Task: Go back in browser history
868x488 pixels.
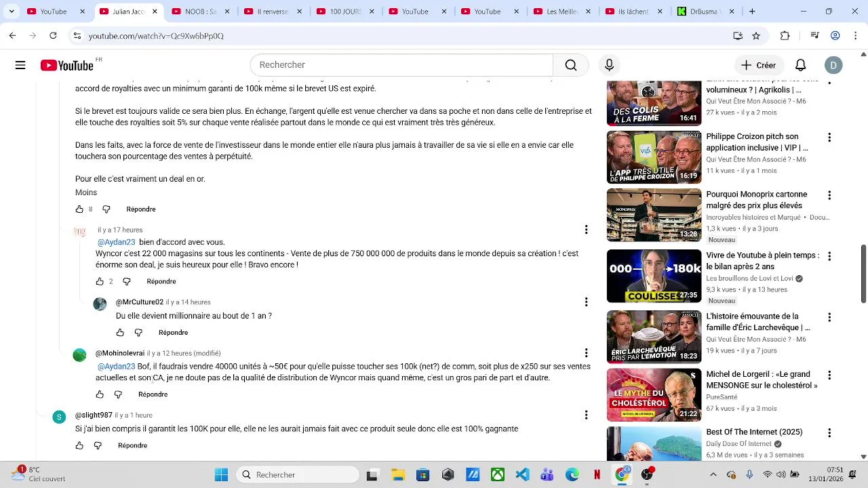Action: [12, 36]
